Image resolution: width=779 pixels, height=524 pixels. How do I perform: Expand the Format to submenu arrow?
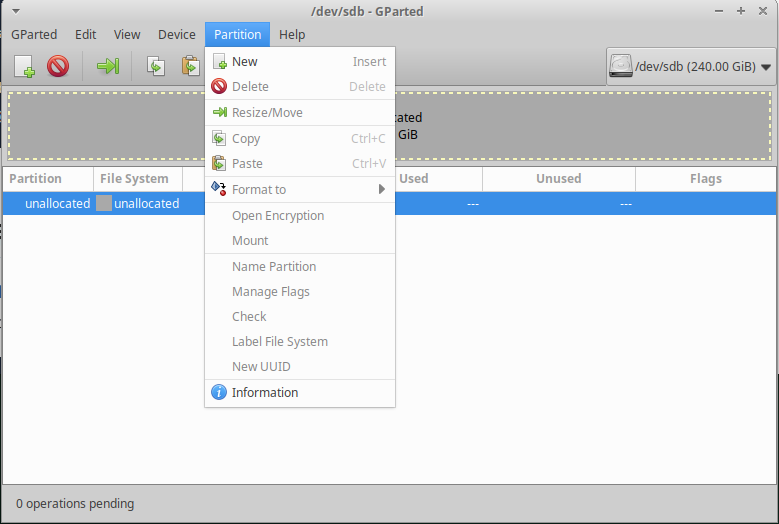coord(382,189)
